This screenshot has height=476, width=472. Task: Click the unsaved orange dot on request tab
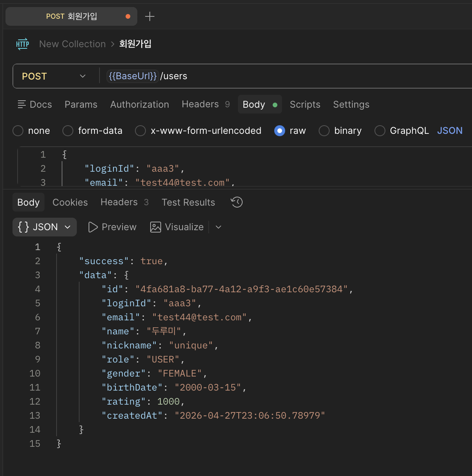click(x=128, y=16)
